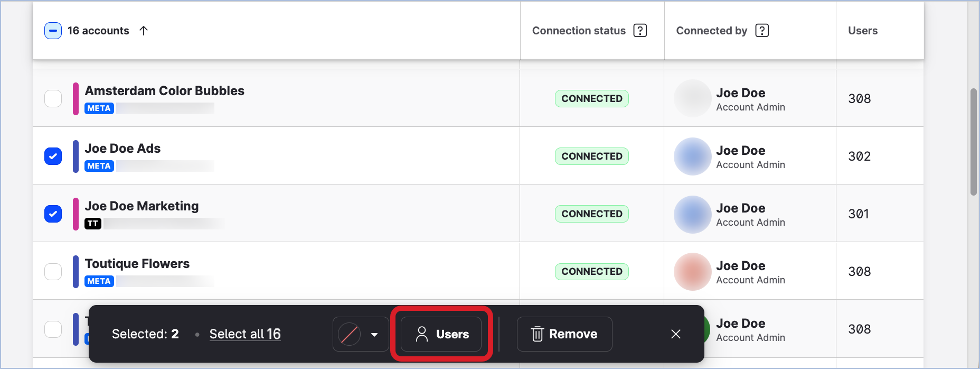Image resolution: width=980 pixels, height=369 pixels.
Task: Click the Select all 16 link
Action: pyautogui.click(x=245, y=334)
